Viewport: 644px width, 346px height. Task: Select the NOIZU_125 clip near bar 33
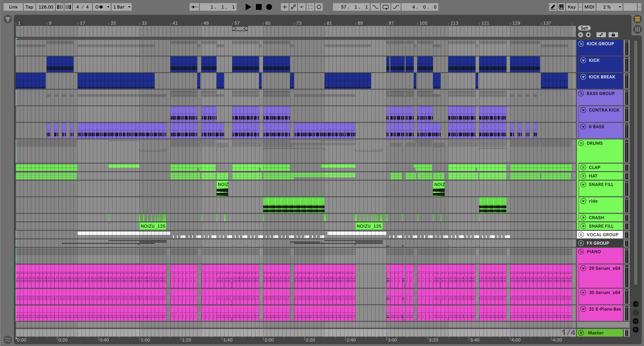tap(153, 226)
